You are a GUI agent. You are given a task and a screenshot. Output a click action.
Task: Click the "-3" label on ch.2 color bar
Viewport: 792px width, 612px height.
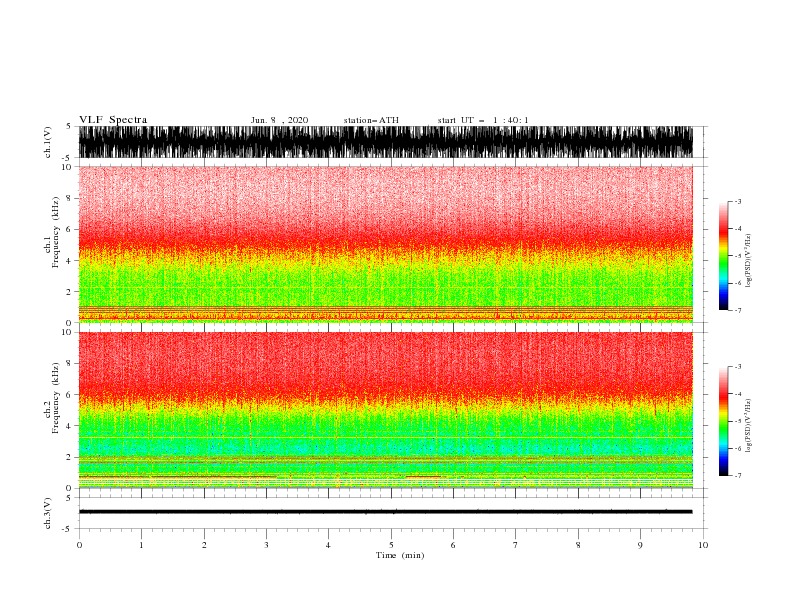point(737,367)
